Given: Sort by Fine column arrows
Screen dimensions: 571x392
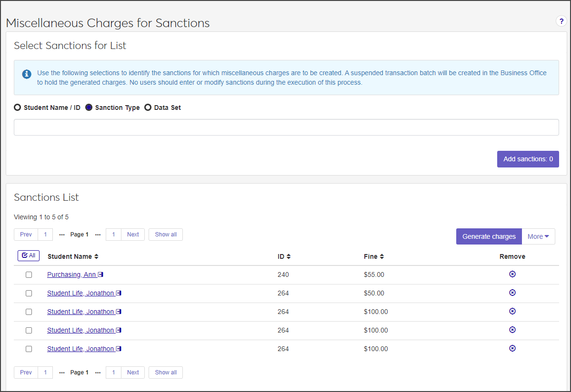Looking at the screenshot, I should 382,256.
